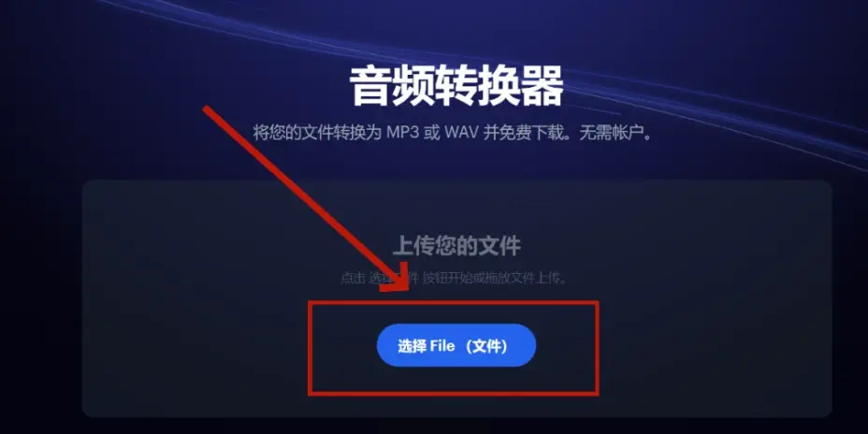Click the top edge of the red rectangle

[x=454, y=302]
